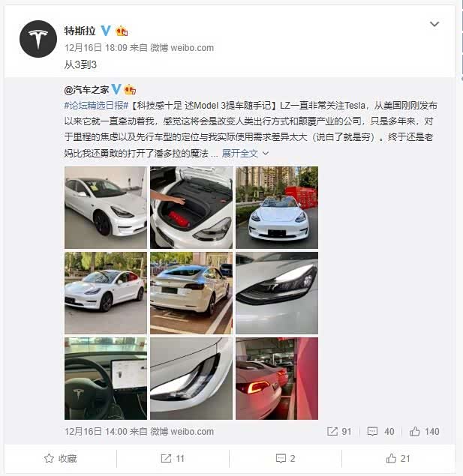Open the @汽车之家 profile link

86,89
